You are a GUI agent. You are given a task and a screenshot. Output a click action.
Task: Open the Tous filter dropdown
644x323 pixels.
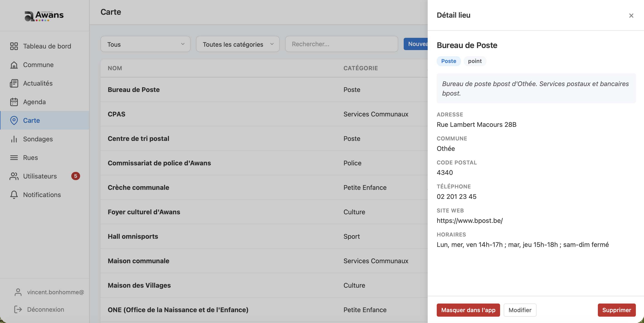(x=145, y=44)
